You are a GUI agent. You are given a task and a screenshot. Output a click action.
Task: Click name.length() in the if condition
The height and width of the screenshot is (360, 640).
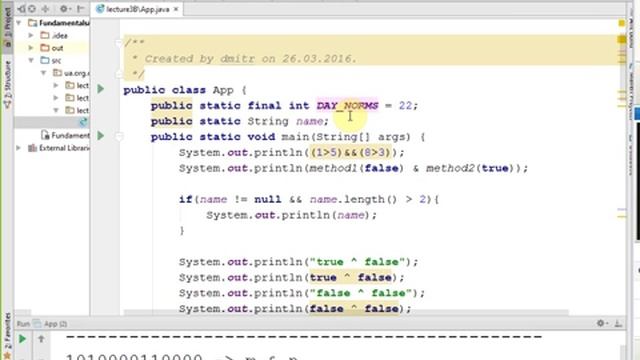coord(353,199)
